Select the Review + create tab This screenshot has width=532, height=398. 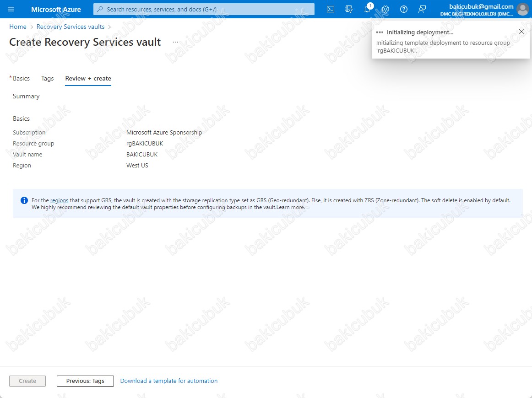(x=88, y=78)
